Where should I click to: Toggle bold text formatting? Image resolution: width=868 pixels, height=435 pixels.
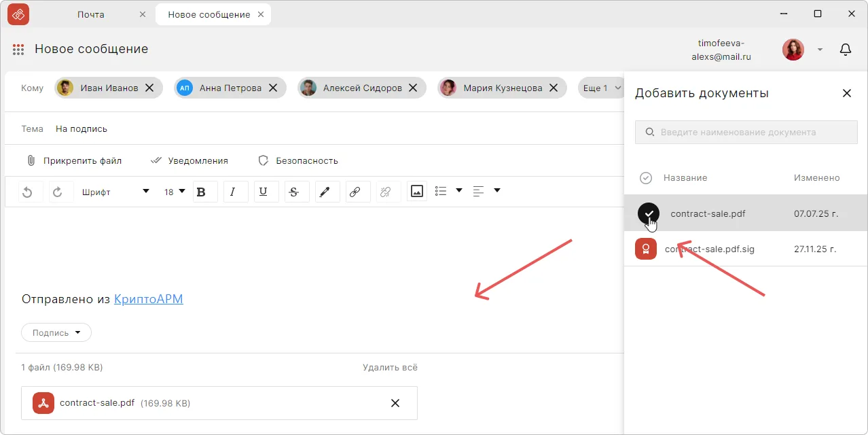pos(201,192)
